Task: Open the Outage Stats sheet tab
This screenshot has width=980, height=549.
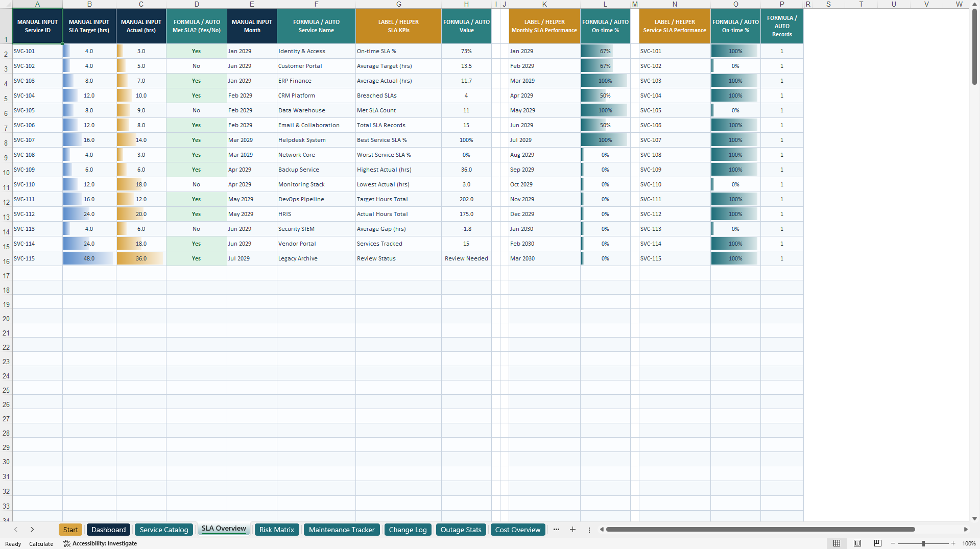Action: (461, 530)
